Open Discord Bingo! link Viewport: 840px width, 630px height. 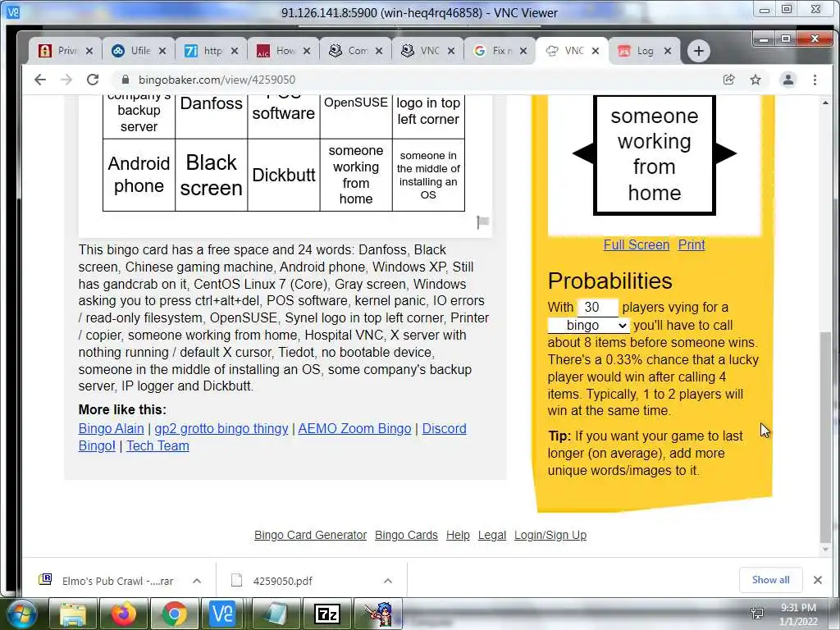click(444, 428)
